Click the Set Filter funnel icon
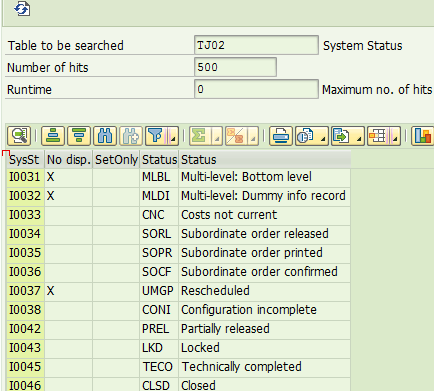 [x=156, y=136]
